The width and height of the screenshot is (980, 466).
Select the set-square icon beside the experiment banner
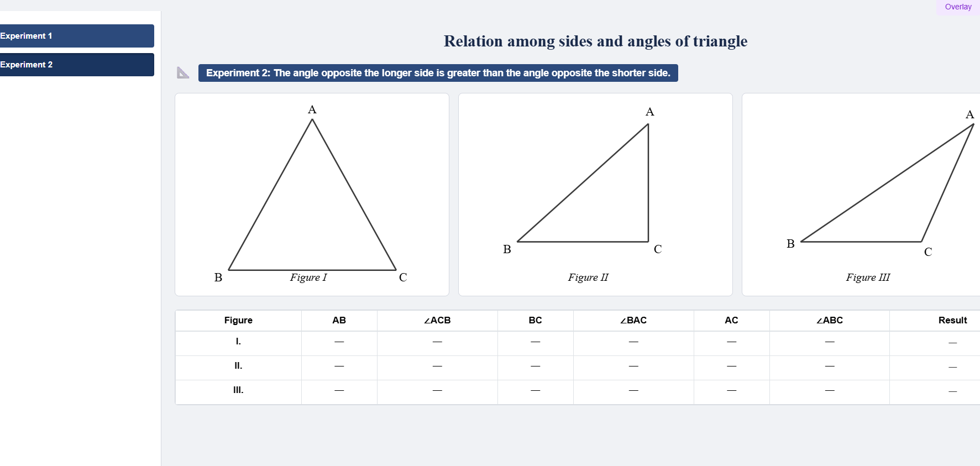pos(183,72)
